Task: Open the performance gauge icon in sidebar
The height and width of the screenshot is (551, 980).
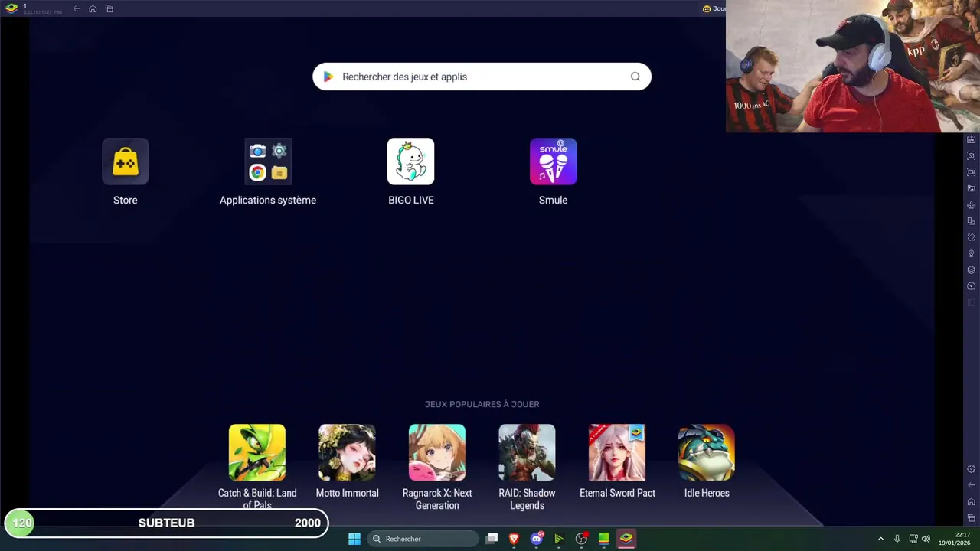Action: (x=972, y=286)
